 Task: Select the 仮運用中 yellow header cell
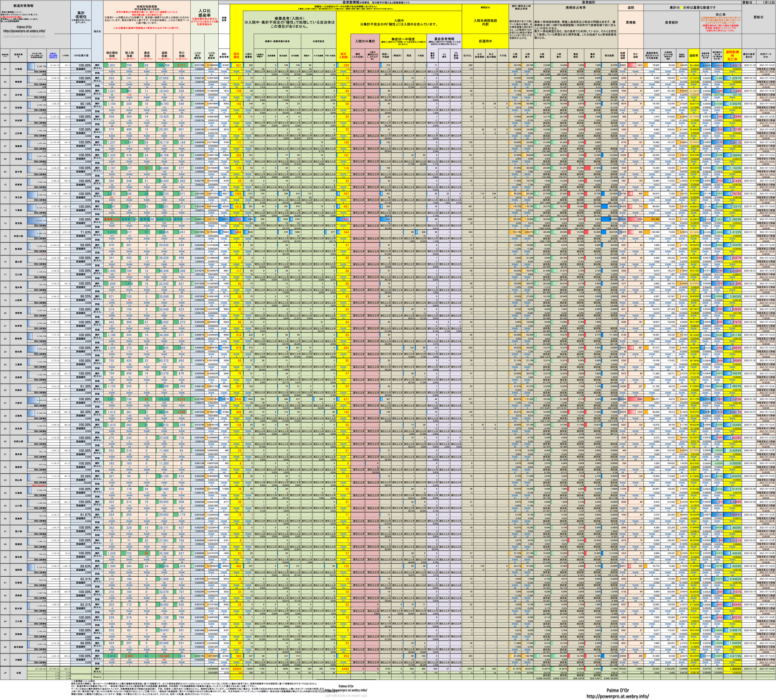[485, 41]
